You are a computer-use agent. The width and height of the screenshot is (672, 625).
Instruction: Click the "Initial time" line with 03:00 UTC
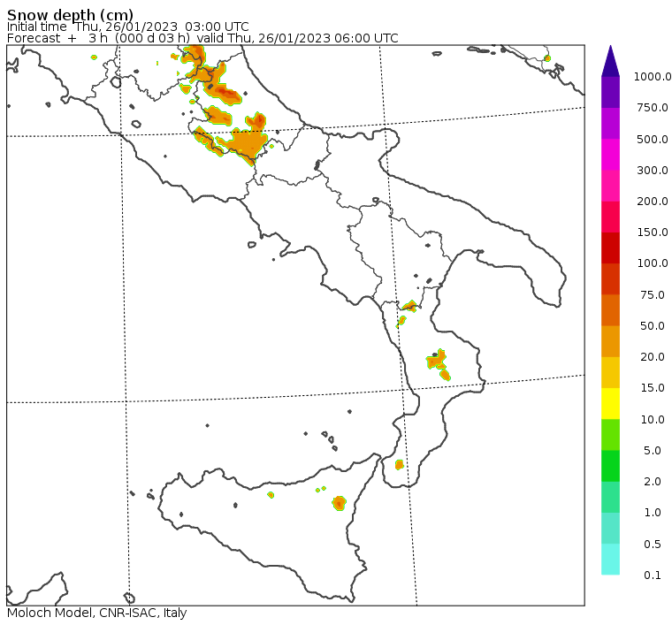127,27
